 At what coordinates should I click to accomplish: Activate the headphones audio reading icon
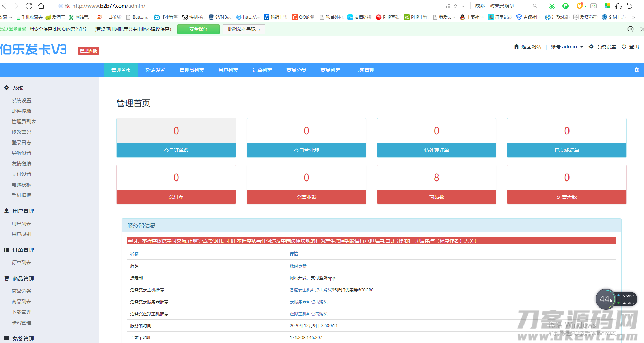click(x=619, y=6)
